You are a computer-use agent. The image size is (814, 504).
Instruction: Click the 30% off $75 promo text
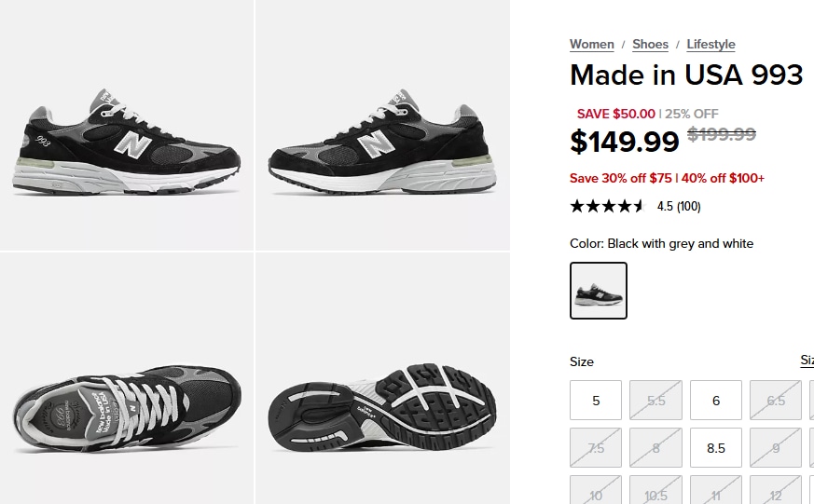pyautogui.click(x=621, y=178)
